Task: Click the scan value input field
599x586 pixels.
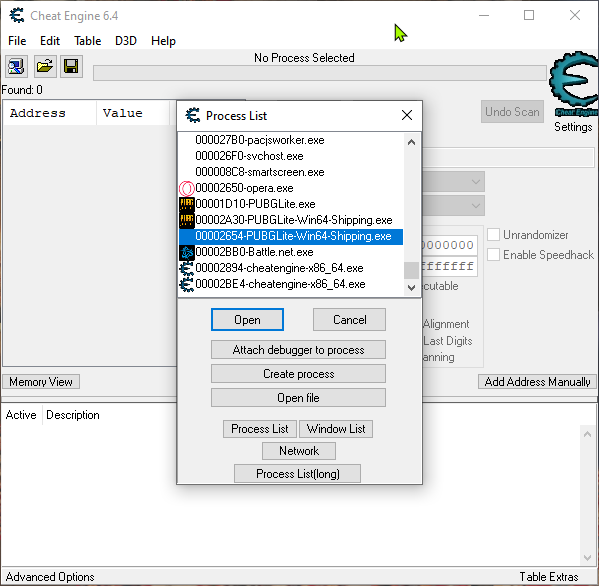Action: pyautogui.click(x=508, y=157)
